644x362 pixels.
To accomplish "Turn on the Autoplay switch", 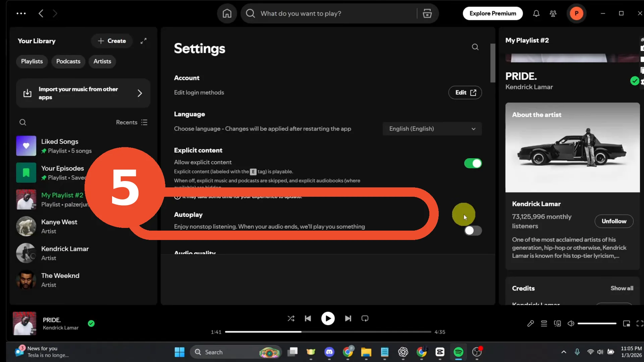I will (473, 231).
